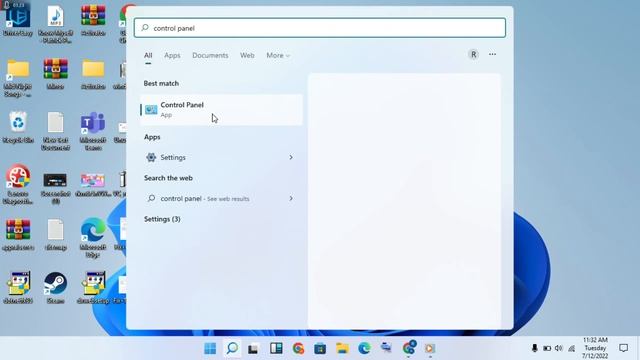640x360 pixels.
Task: Switch to the Apps search tab
Action: (172, 55)
